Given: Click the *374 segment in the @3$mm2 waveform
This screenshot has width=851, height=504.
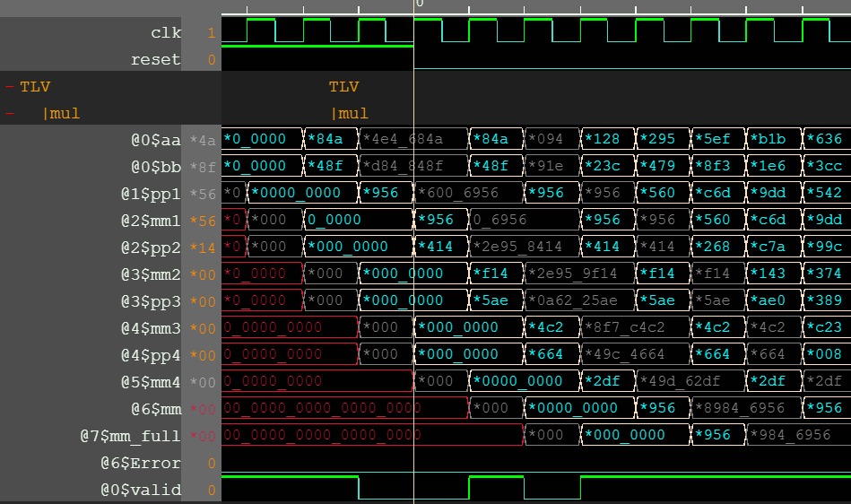Looking at the screenshot, I should click(x=827, y=273).
